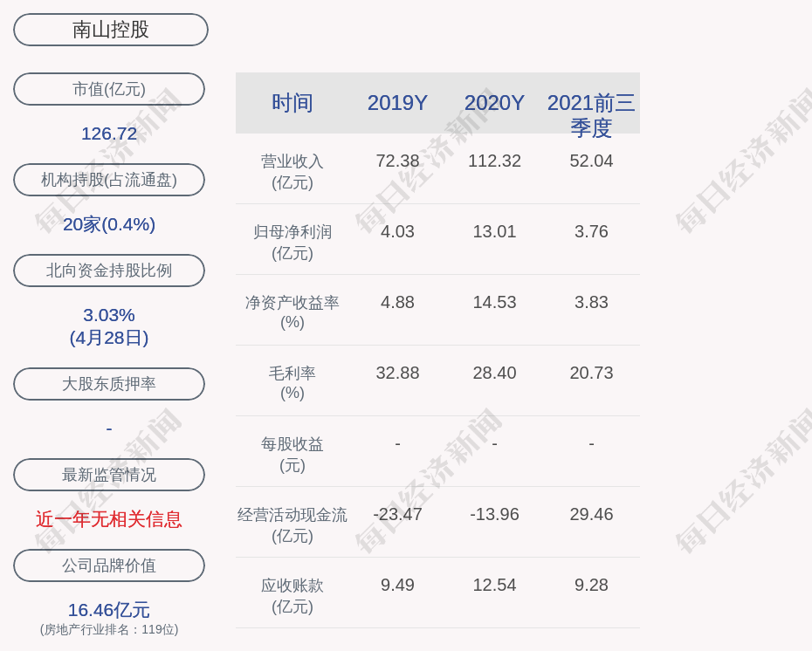Select the 大股东质押率 pill

109,383
